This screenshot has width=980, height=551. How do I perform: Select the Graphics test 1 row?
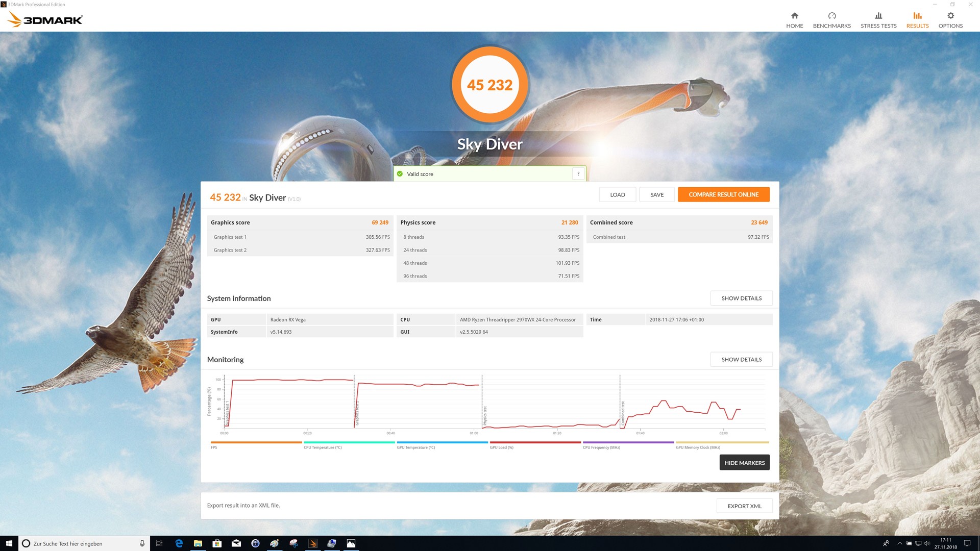[300, 237]
